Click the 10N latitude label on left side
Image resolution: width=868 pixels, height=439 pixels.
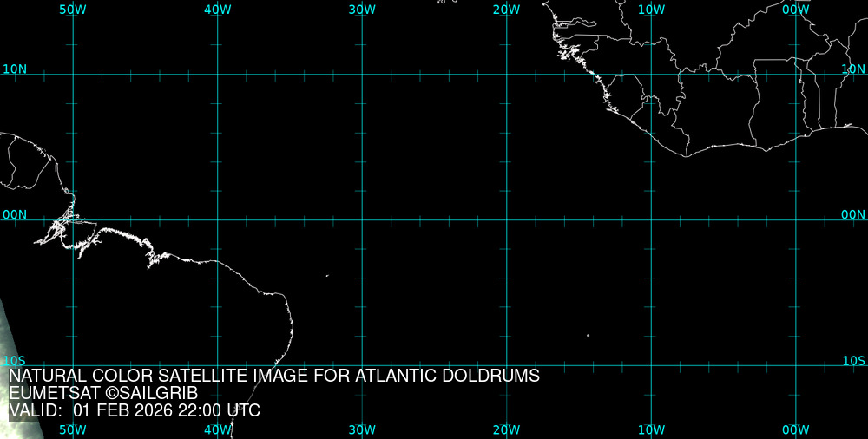(14, 69)
